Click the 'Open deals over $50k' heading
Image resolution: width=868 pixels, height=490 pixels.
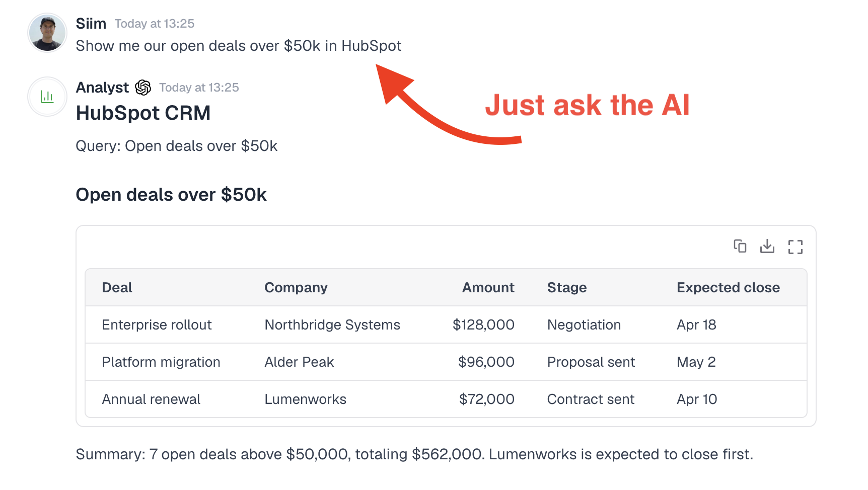coord(171,195)
